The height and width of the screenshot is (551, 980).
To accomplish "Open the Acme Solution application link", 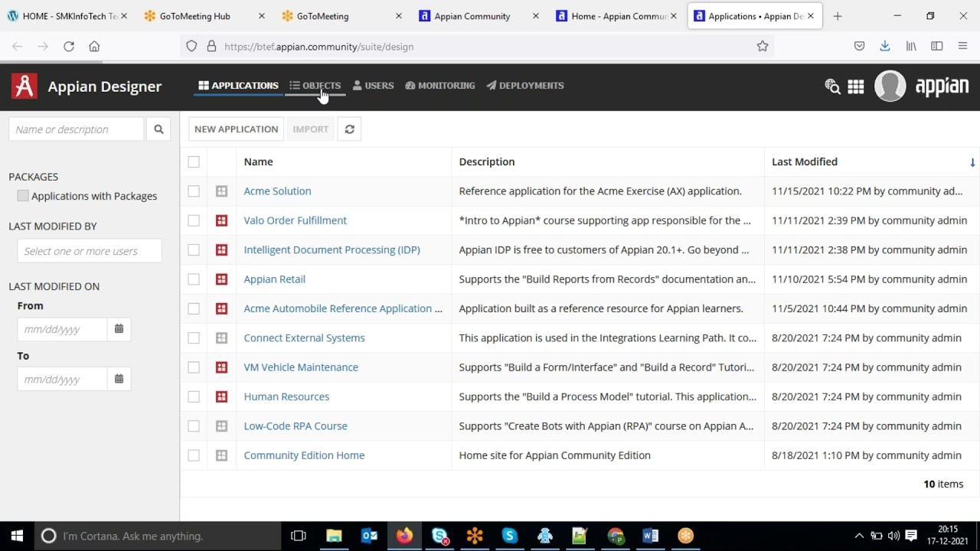I will click(277, 191).
